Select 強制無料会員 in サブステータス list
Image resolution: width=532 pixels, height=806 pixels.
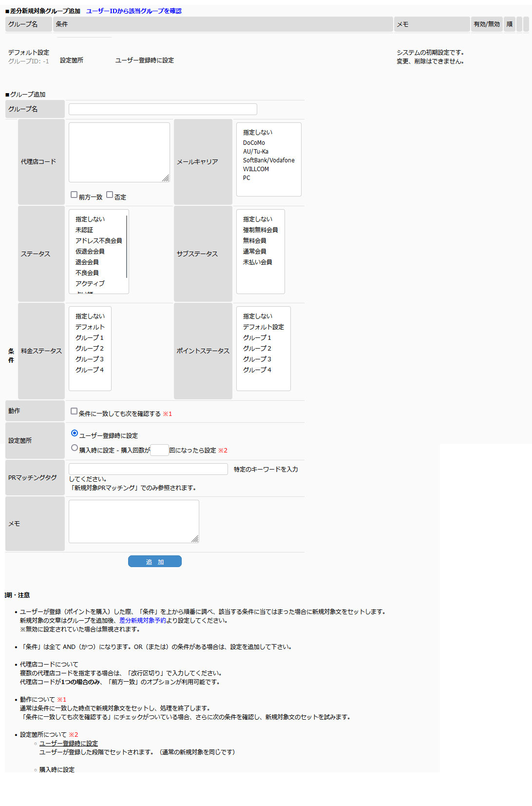260,230
